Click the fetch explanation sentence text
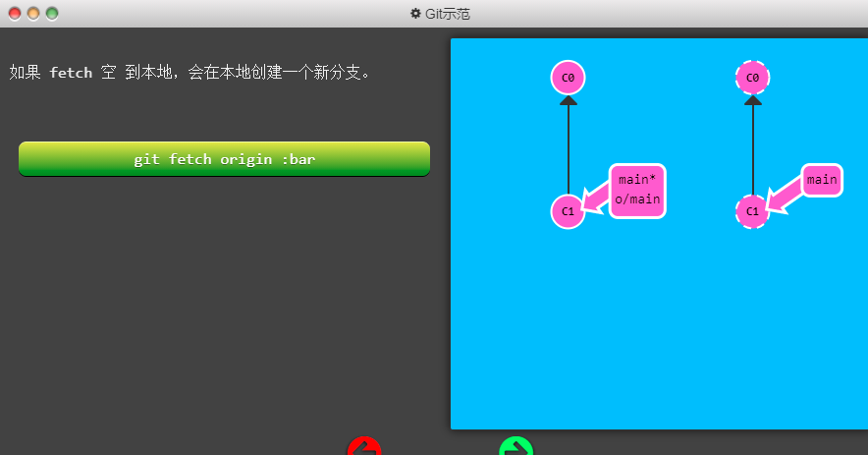The image size is (868, 455). 190,72
